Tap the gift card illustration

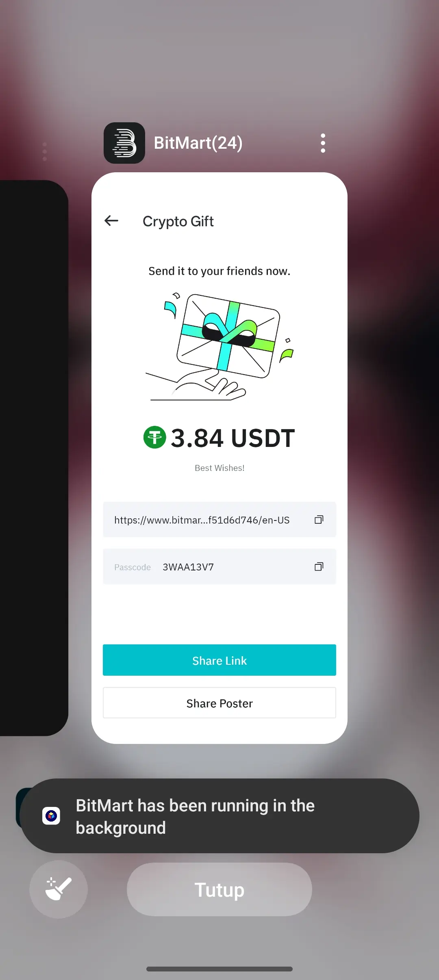click(x=219, y=346)
